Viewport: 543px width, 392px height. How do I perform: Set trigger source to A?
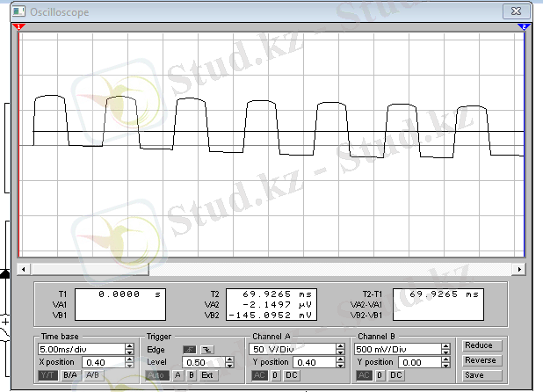177,375
